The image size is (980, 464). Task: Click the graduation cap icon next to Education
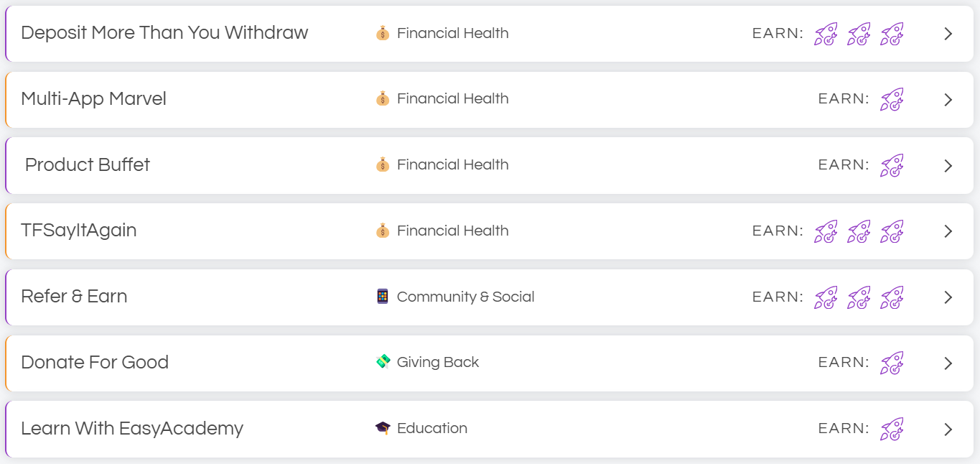[x=383, y=428]
